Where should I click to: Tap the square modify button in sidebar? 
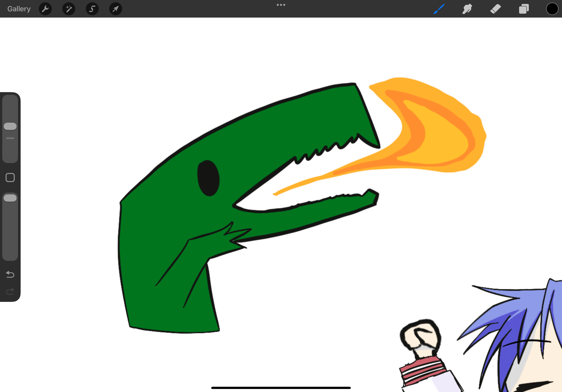10,178
